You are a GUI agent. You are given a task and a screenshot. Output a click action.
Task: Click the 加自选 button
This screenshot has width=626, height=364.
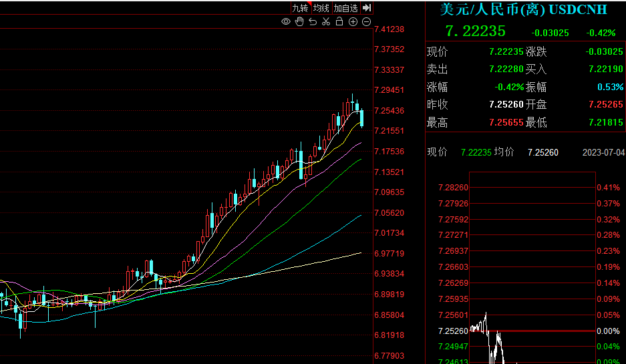[x=346, y=8]
